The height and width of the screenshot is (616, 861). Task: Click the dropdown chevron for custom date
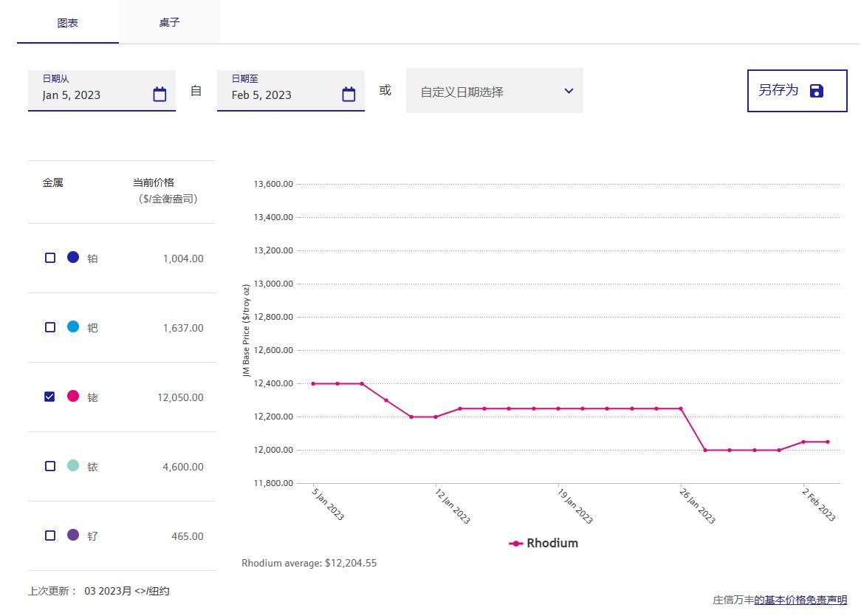pos(569,91)
